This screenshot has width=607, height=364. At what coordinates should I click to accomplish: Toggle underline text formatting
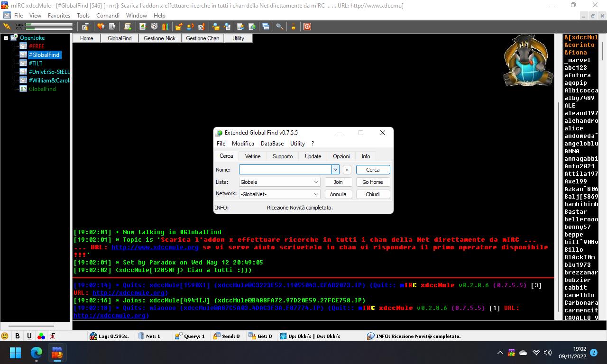pos(29,336)
